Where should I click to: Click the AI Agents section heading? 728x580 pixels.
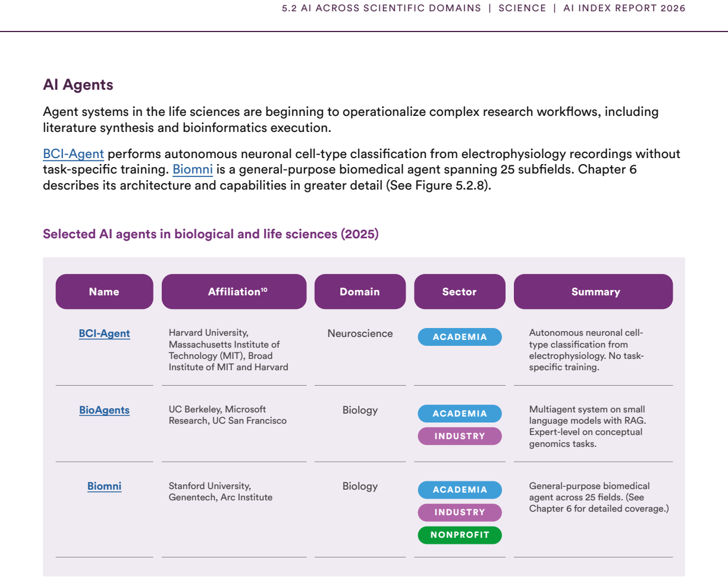78,85
